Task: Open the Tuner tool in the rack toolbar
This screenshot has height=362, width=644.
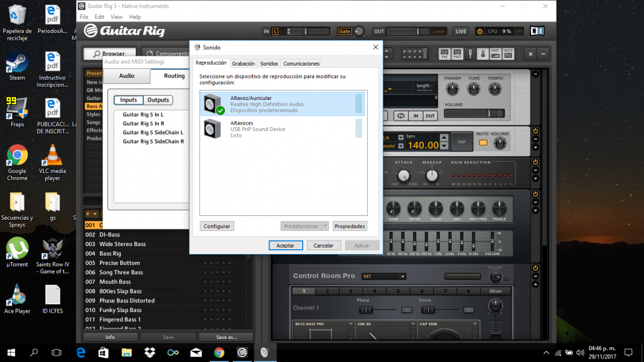Action: point(470,54)
